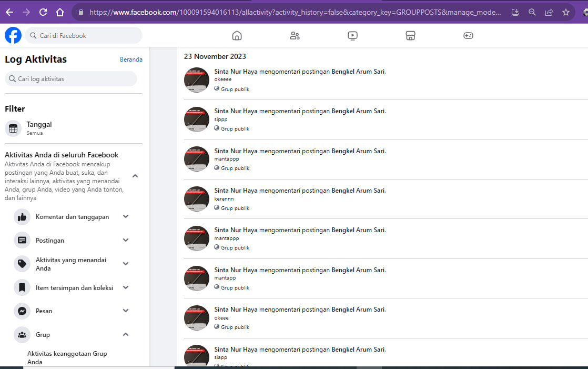Open browser home page icon
The width and height of the screenshot is (588, 369).
tap(60, 13)
